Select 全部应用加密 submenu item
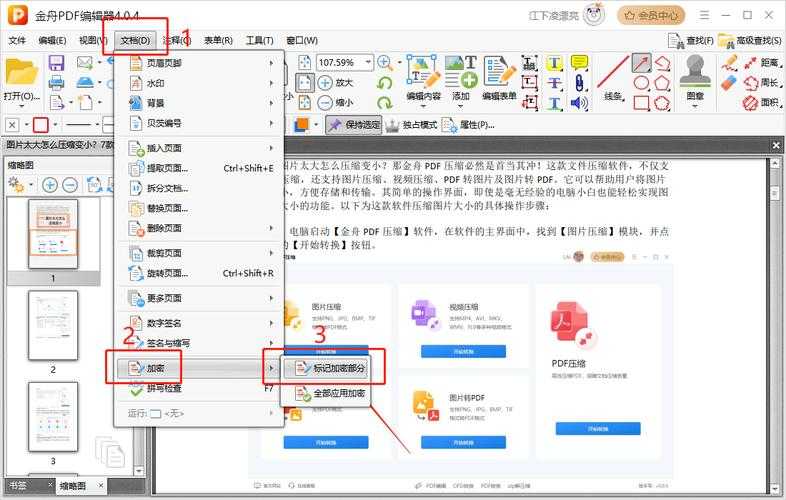The width and height of the screenshot is (786, 500). click(327, 394)
